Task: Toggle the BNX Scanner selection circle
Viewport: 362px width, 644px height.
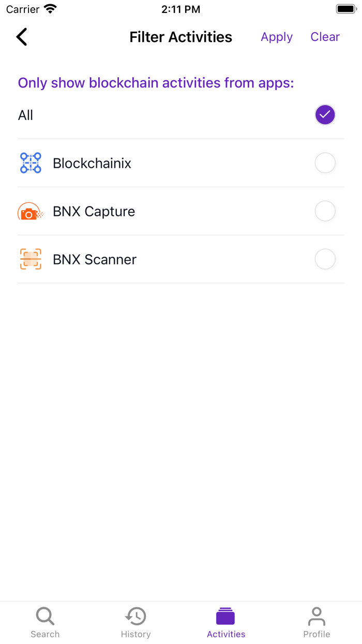Action: (x=325, y=259)
